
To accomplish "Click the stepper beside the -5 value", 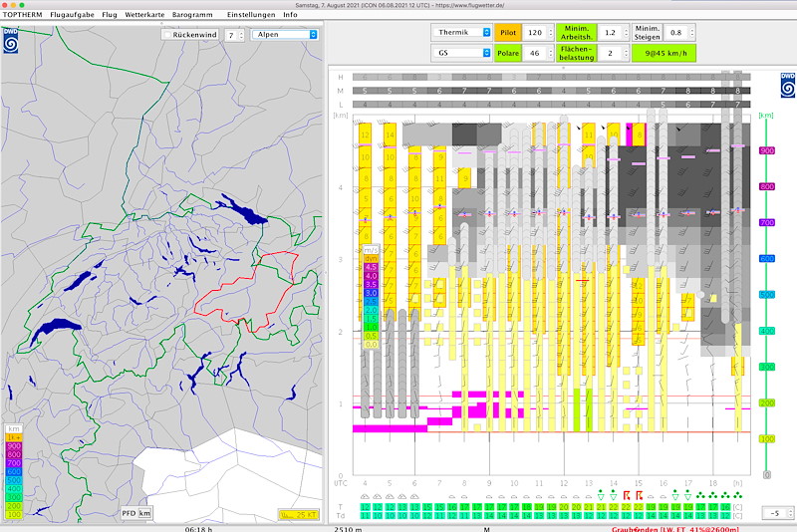I will click(x=791, y=513).
